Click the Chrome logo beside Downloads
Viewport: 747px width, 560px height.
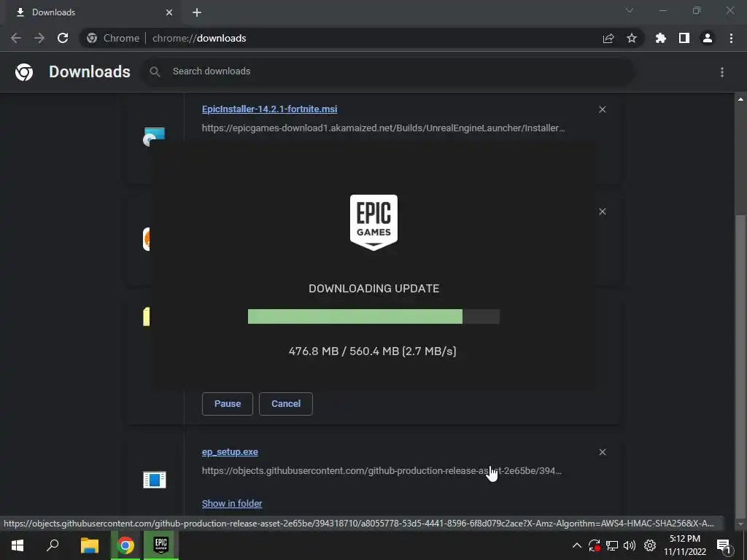(24, 72)
